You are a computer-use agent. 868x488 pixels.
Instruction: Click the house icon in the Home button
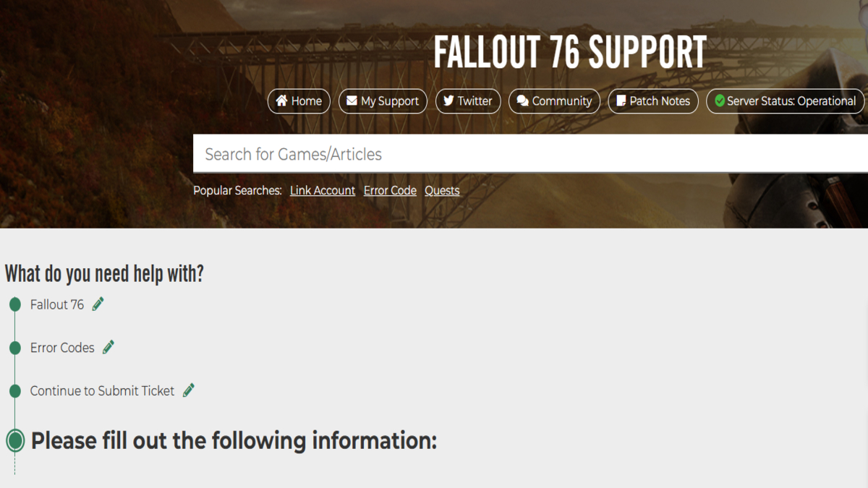282,100
